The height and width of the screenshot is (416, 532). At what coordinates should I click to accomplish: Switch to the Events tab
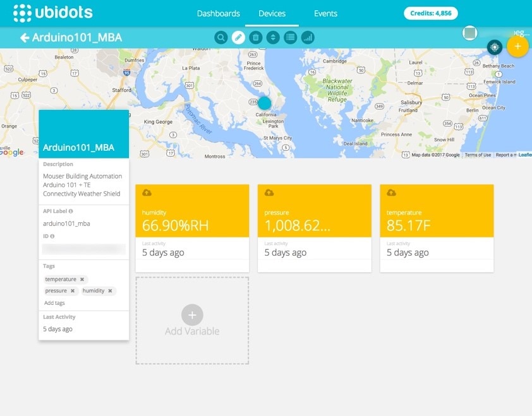325,13
